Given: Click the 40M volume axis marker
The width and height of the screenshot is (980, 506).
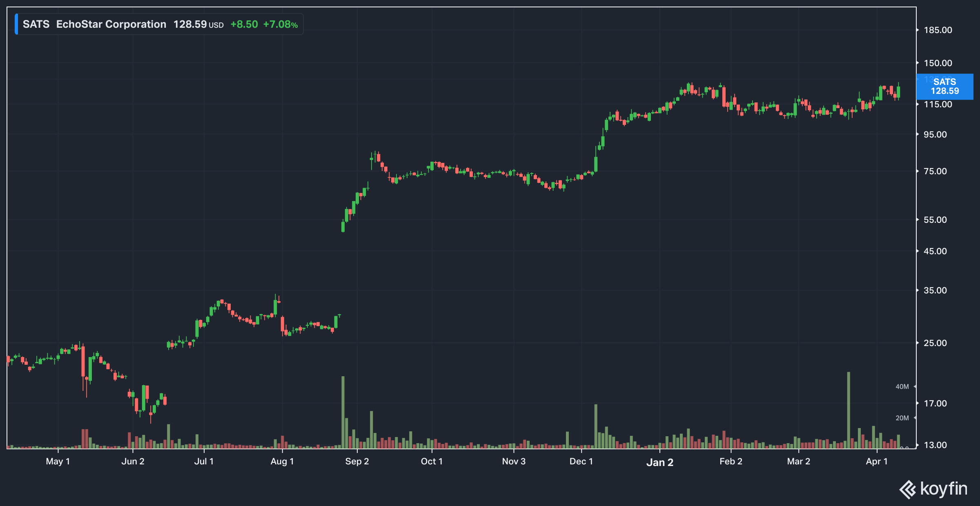Looking at the screenshot, I should point(902,386).
